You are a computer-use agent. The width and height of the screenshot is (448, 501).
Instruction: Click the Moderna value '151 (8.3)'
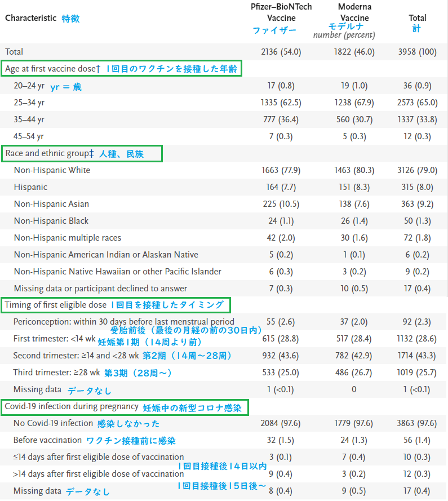coord(354,187)
